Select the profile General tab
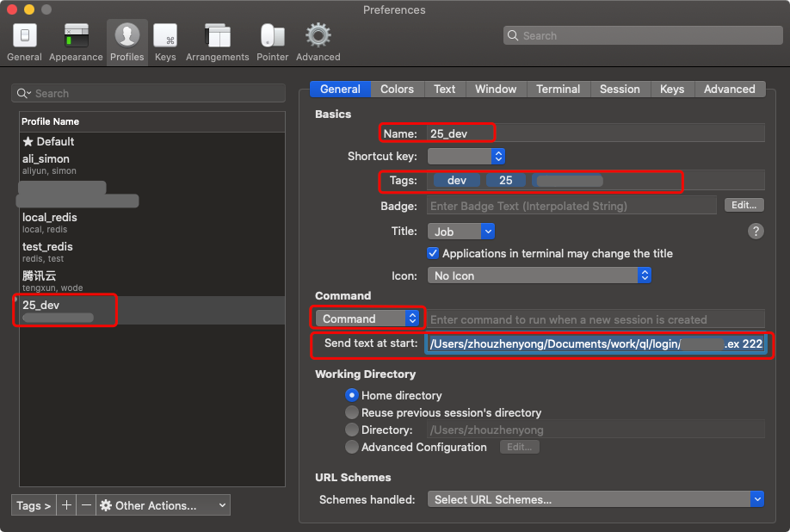This screenshot has width=790, height=532. (340, 90)
